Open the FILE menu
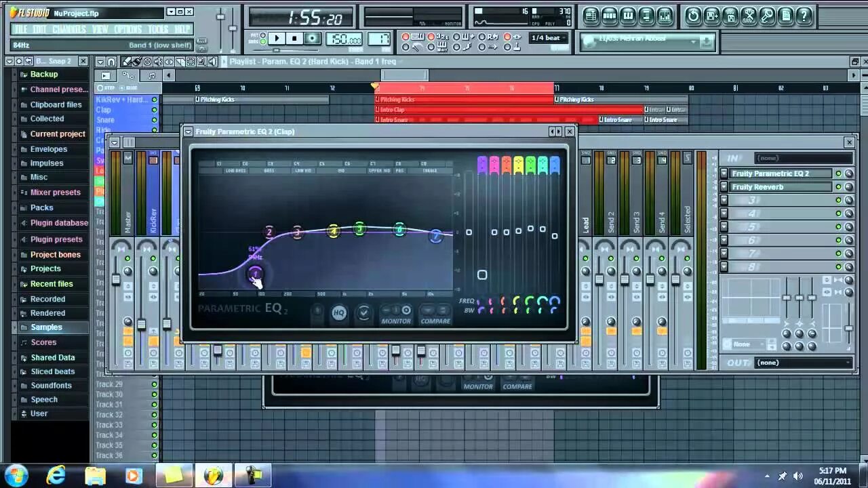868x488 pixels. pyautogui.click(x=21, y=29)
